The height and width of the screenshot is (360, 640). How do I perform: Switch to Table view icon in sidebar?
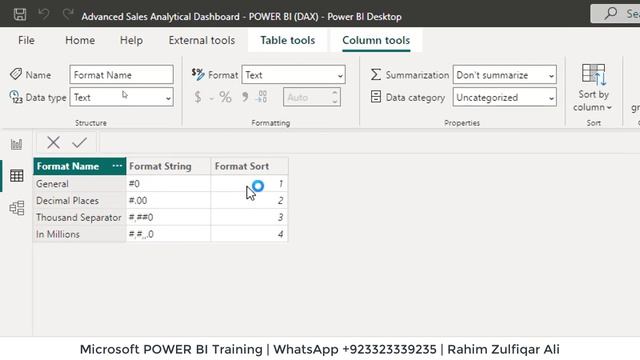click(17, 176)
